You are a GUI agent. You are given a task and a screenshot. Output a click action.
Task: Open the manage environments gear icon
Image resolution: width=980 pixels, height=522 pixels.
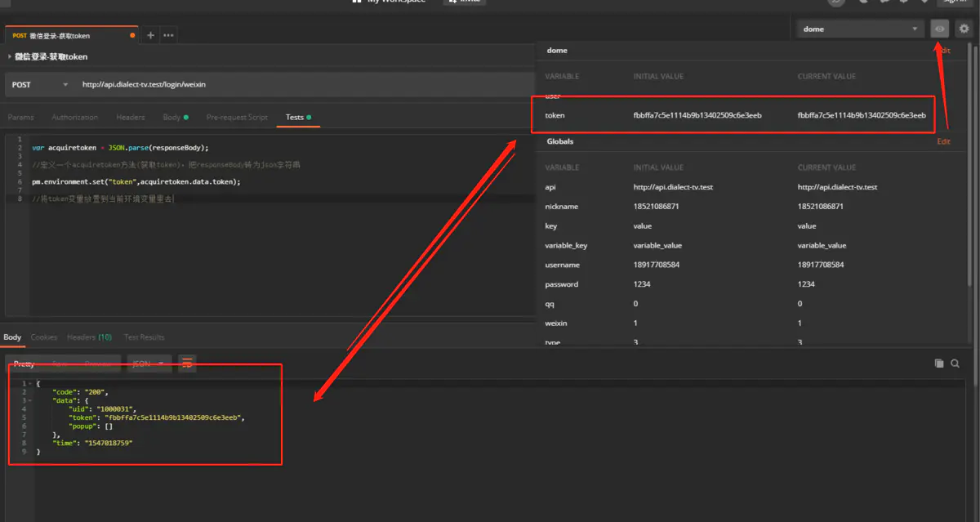point(964,29)
